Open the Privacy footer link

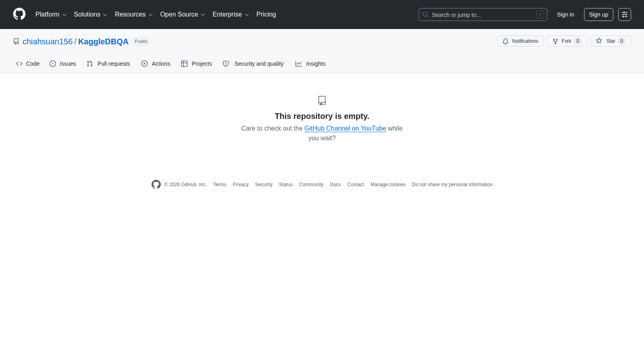pos(241,185)
